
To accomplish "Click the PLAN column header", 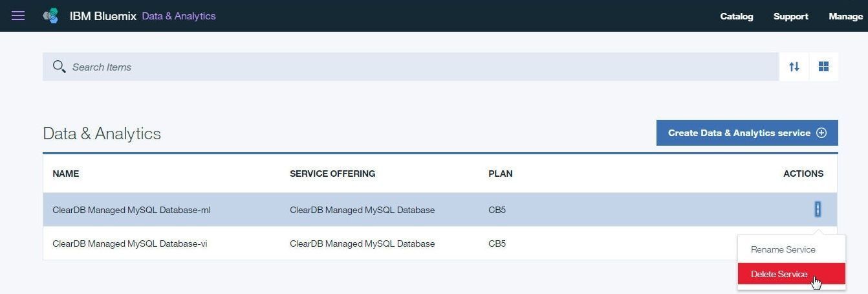I will (501, 174).
